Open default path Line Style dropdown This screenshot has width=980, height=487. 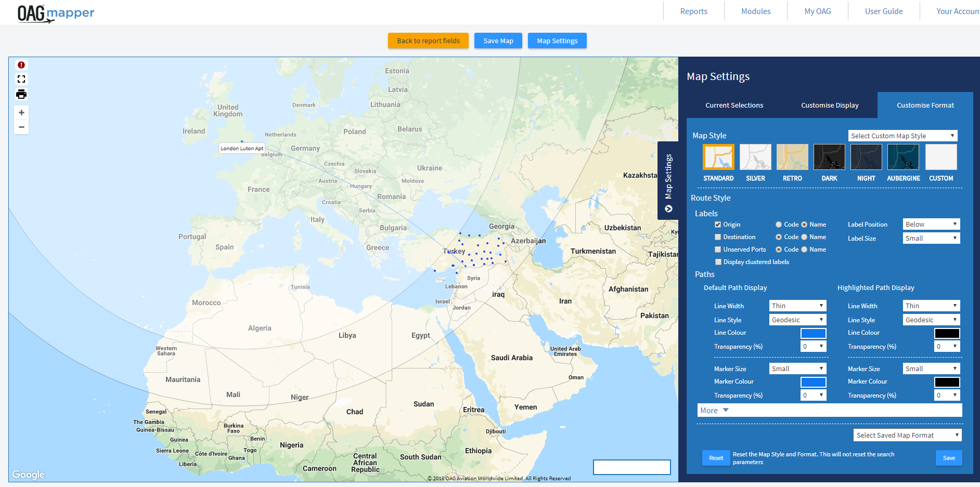(x=797, y=320)
